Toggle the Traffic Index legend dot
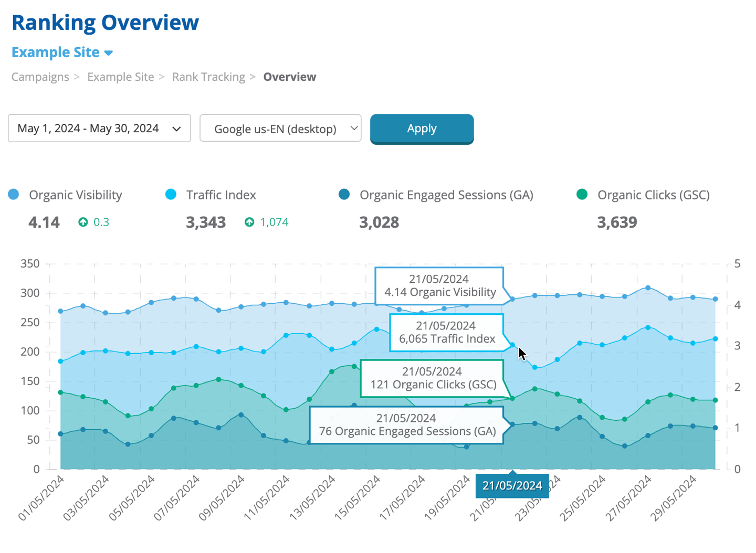The height and width of the screenshot is (553, 756). click(x=171, y=195)
